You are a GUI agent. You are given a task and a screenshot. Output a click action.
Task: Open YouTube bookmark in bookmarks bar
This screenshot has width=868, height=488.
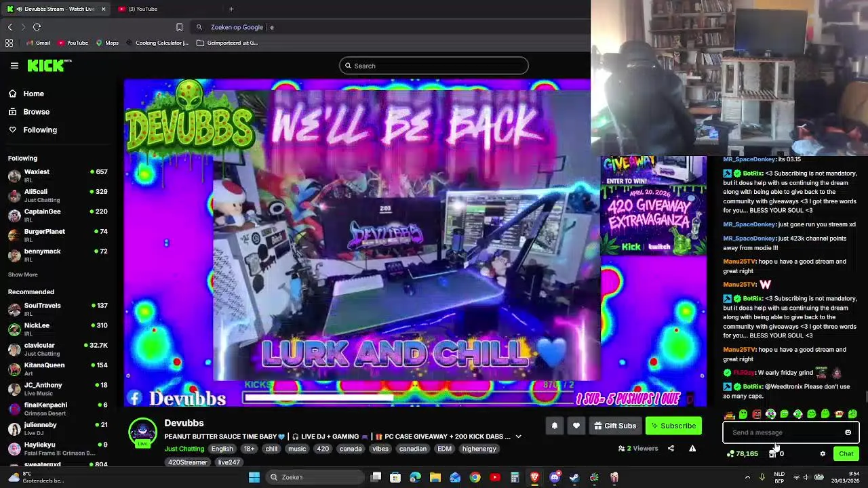(73, 43)
